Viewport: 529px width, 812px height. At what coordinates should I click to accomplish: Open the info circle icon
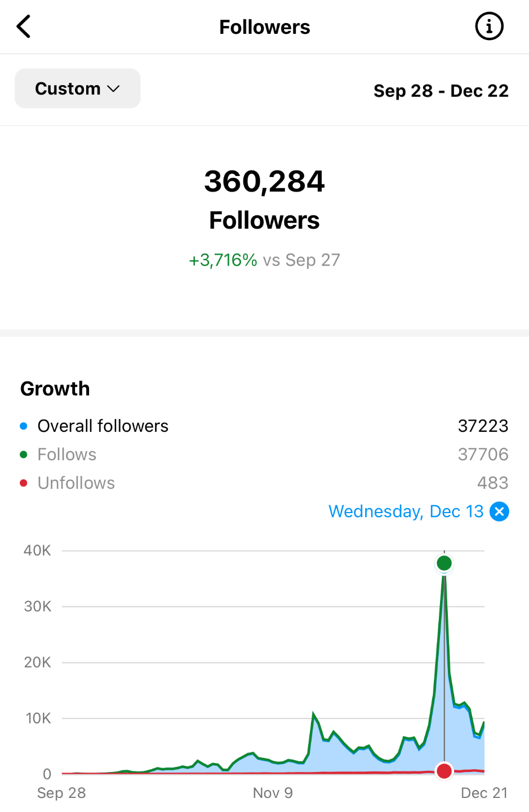(x=488, y=27)
